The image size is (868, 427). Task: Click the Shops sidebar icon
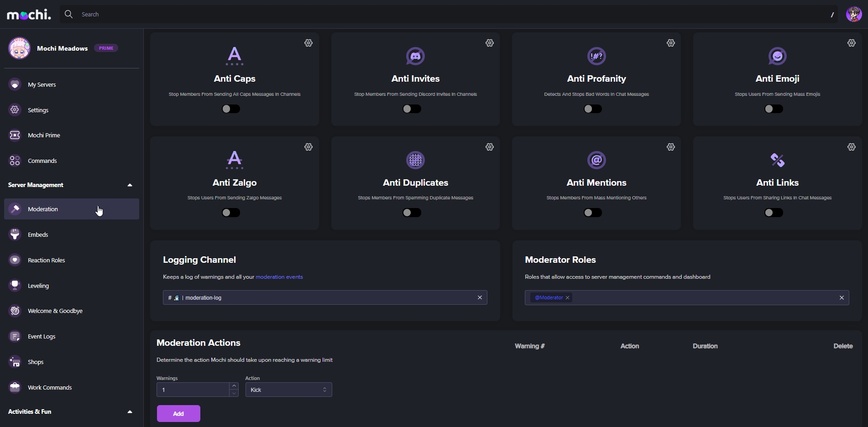pos(15,362)
